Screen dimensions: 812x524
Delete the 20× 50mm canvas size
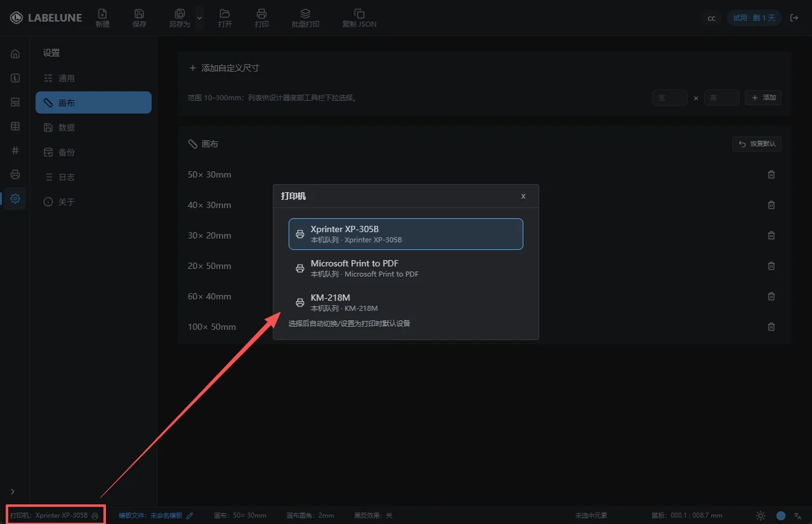click(771, 266)
